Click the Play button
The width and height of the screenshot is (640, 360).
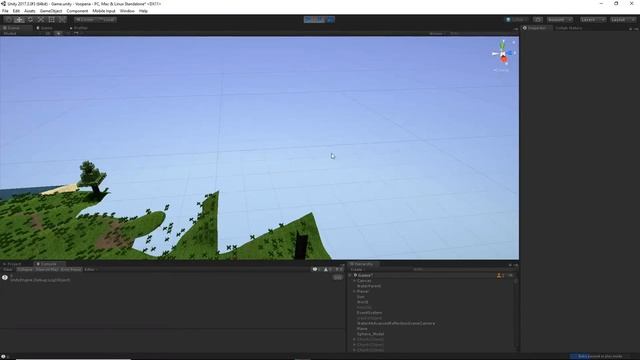(309, 20)
